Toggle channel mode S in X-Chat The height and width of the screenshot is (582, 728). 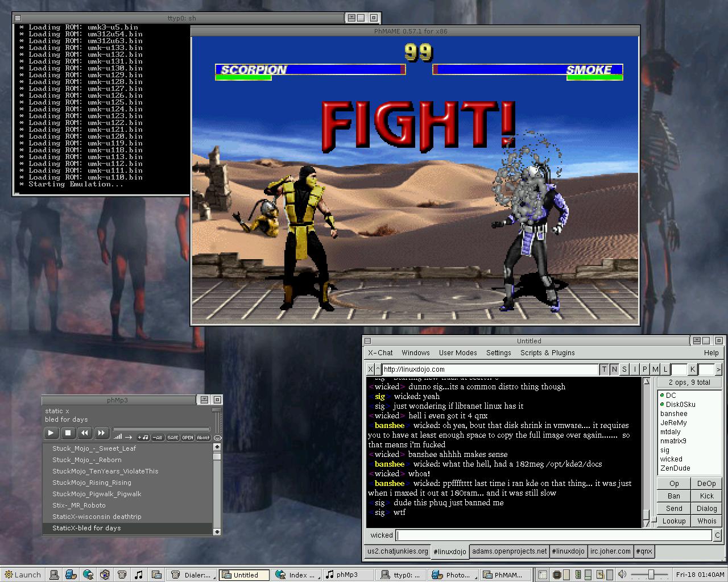(624, 369)
